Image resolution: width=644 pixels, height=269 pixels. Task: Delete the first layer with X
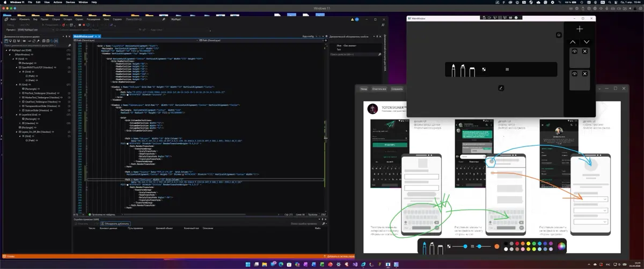pos(585,51)
